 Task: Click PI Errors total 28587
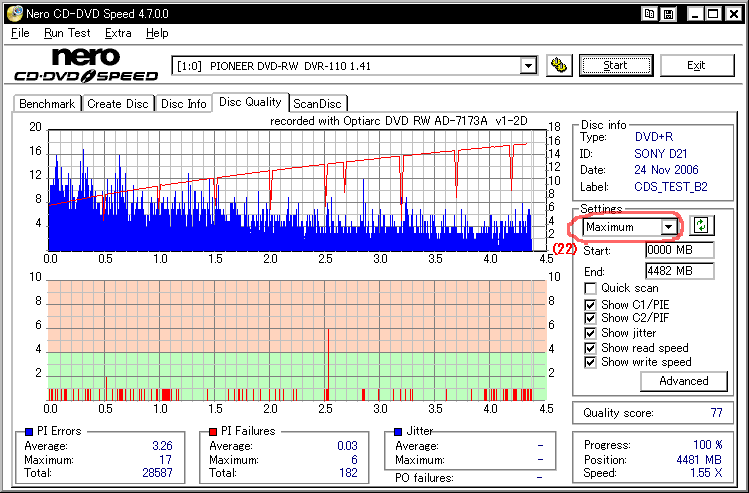click(157, 473)
